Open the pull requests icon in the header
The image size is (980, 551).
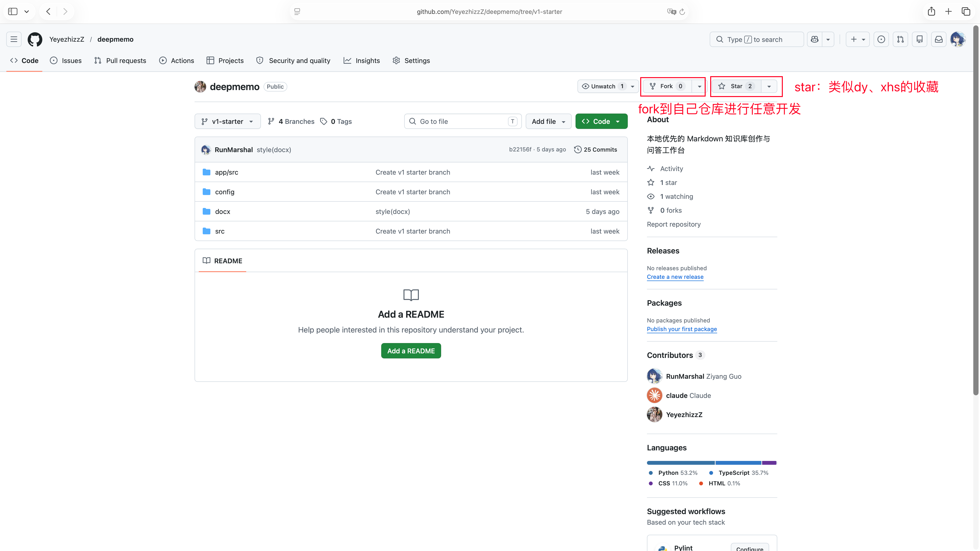pos(900,39)
